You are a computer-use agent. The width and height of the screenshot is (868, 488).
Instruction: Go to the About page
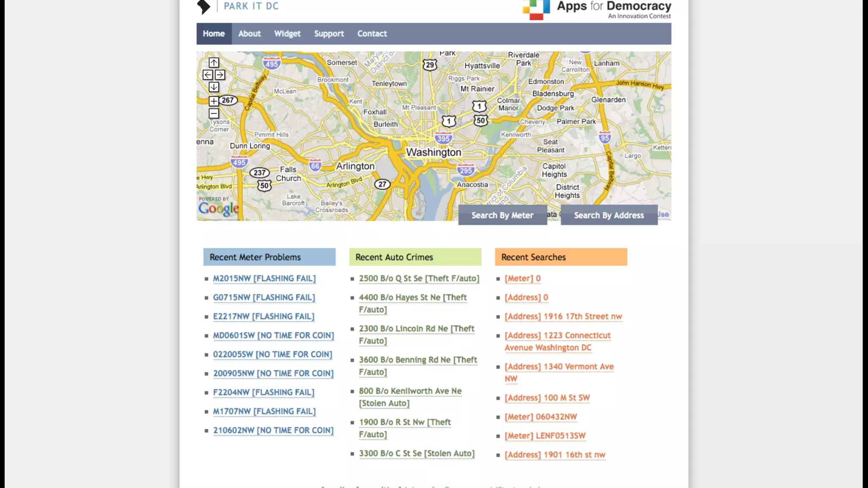[249, 34]
